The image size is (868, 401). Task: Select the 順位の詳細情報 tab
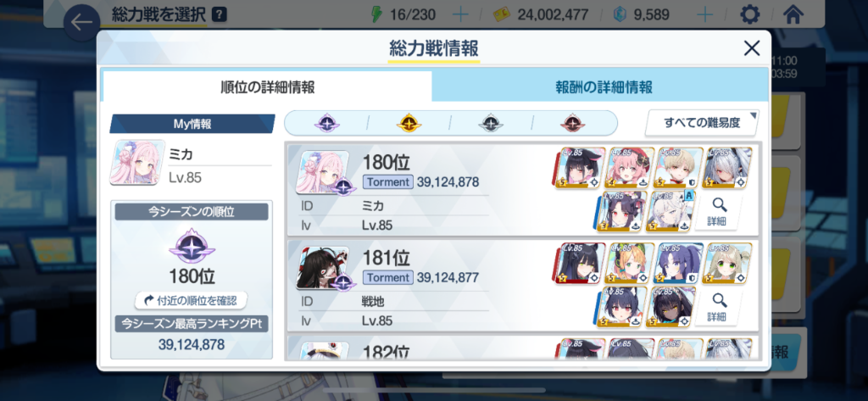pyautogui.click(x=267, y=87)
